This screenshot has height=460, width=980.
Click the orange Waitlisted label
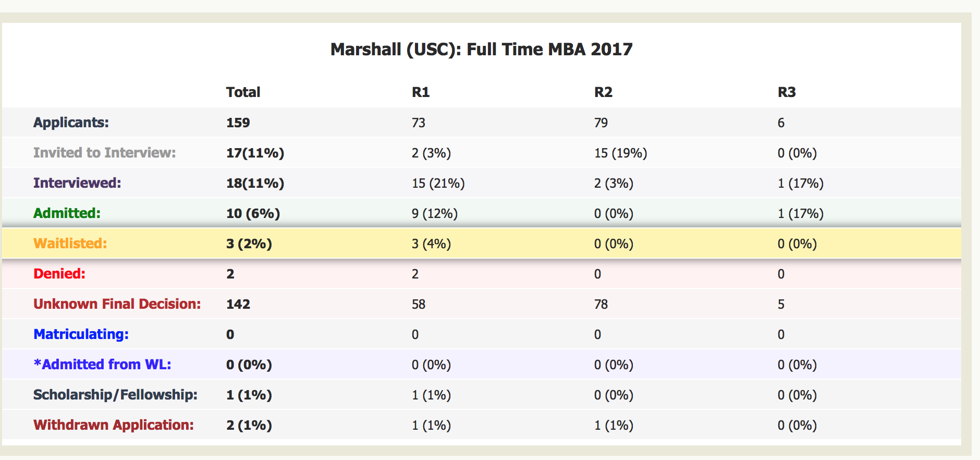tap(70, 244)
